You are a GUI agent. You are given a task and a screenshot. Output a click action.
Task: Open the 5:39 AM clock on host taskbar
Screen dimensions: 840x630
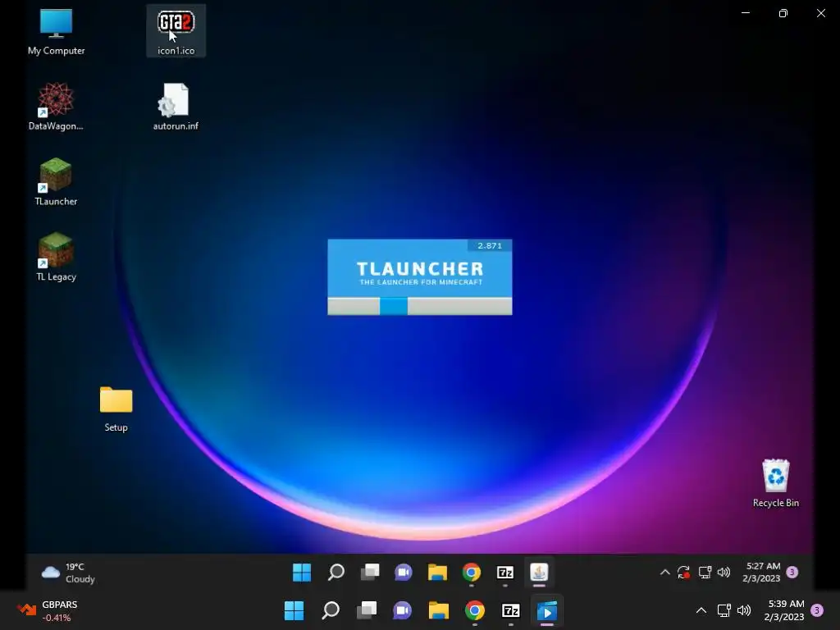(785, 610)
